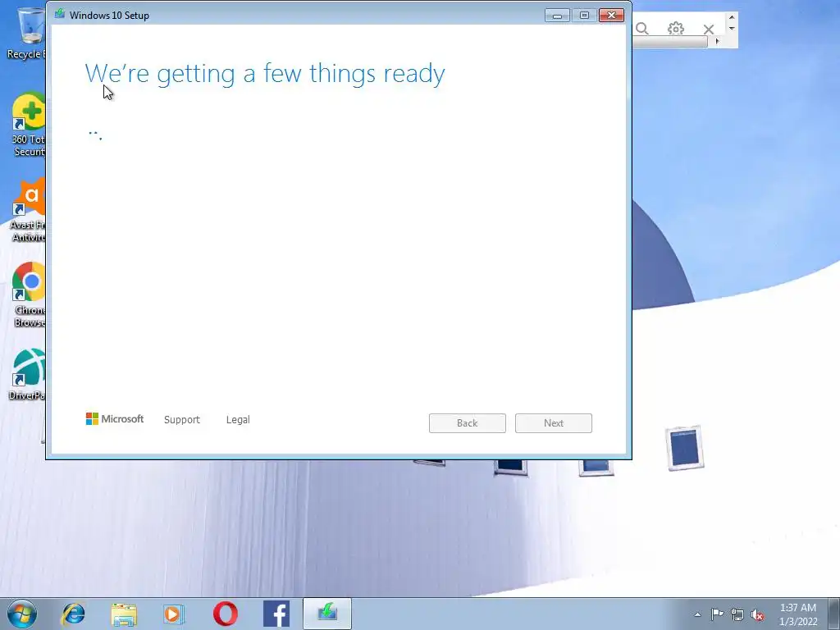The image size is (840, 630).
Task: Launch Internet Explorer from the taskbar
Action: (73, 614)
